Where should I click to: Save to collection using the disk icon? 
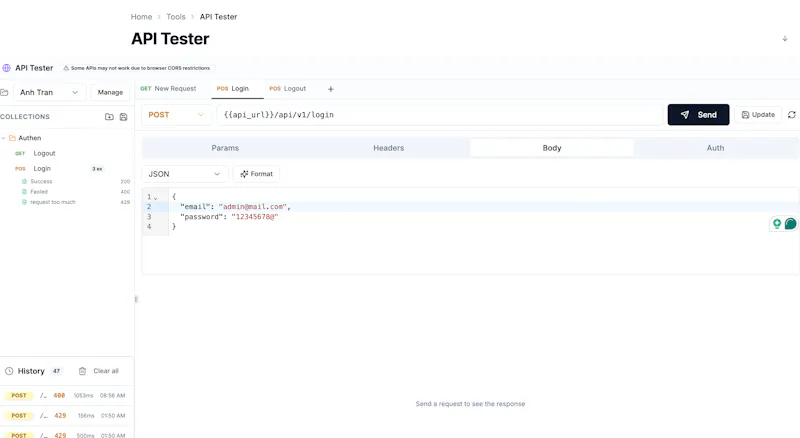123,117
